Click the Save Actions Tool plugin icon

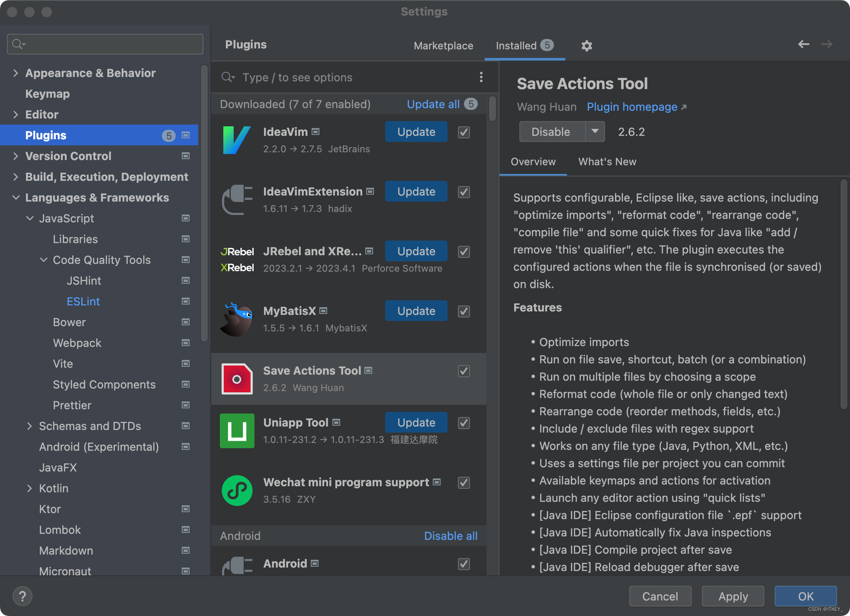click(237, 379)
